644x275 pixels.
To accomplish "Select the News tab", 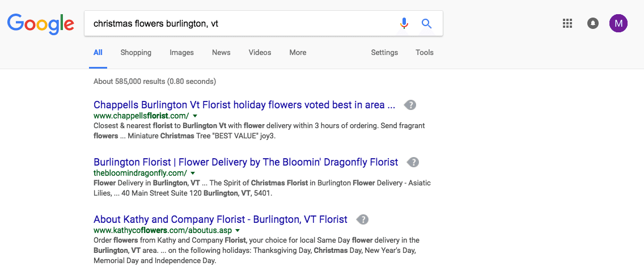I will 221,53.
